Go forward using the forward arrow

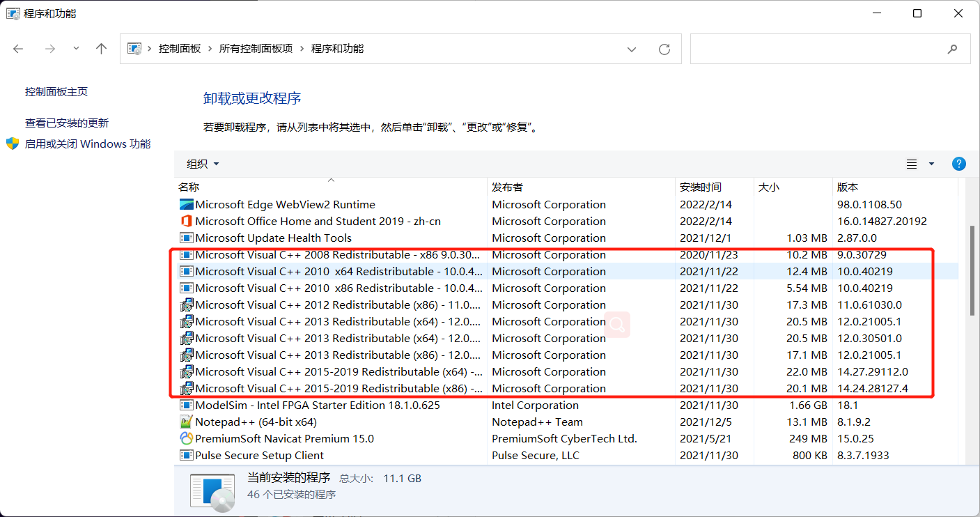pyautogui.click(x=49, y=49)
